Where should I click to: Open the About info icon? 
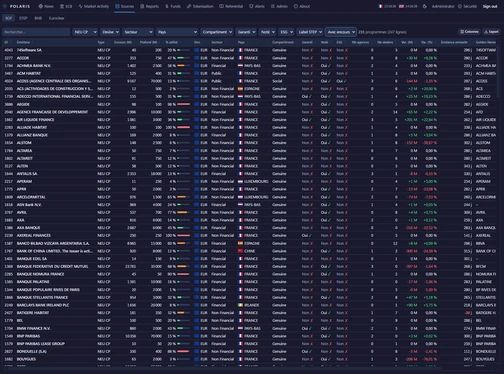point(296,6)
